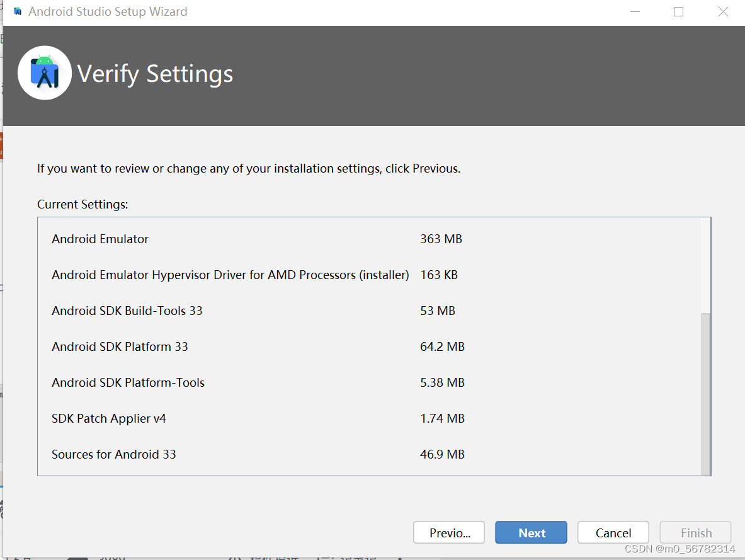The height and width of the screenshot is (560, 745).
Task: Select SDK Patch Applier v4 row
Action: coord(368,418)
